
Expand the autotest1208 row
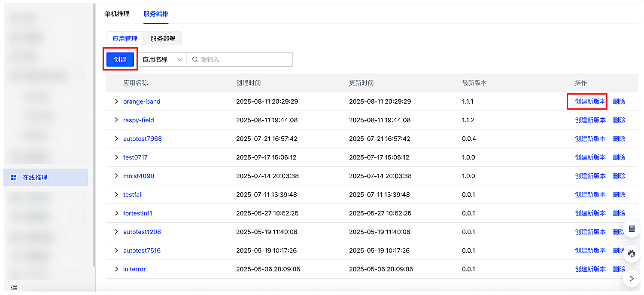coord(116,232)
